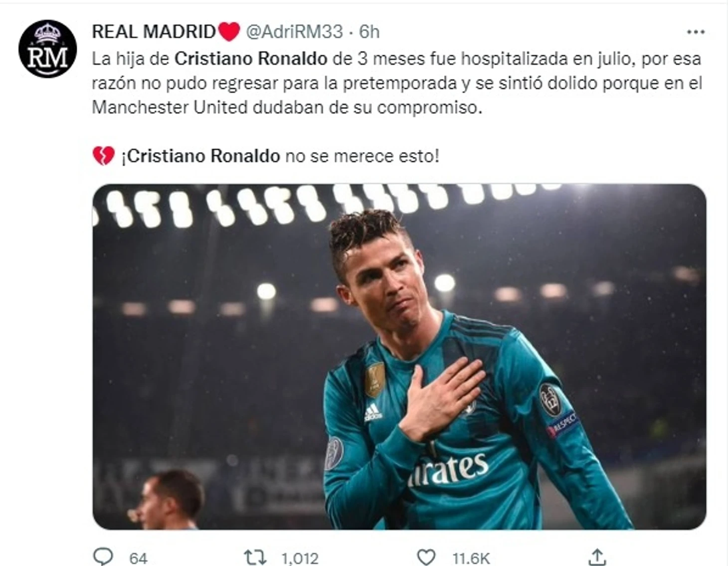Click the 'Manchester United dudaban' text line
Screen dimensions: 728x566
[287, 107]
